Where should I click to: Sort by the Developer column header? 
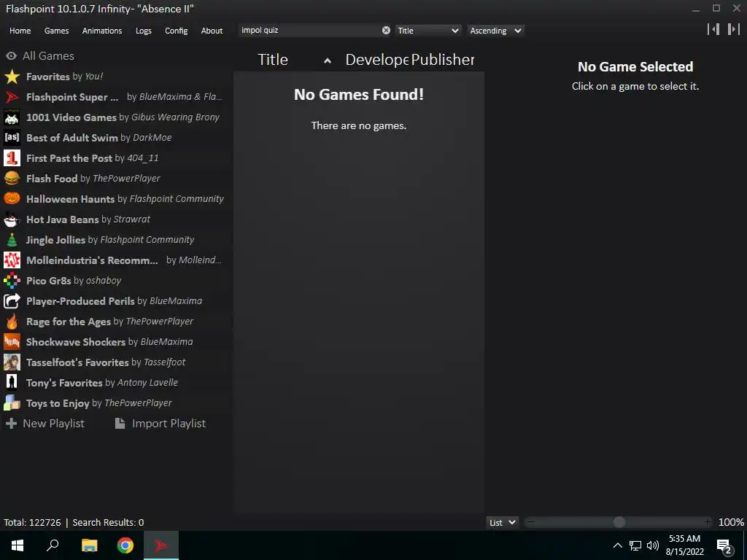[376, 60]
